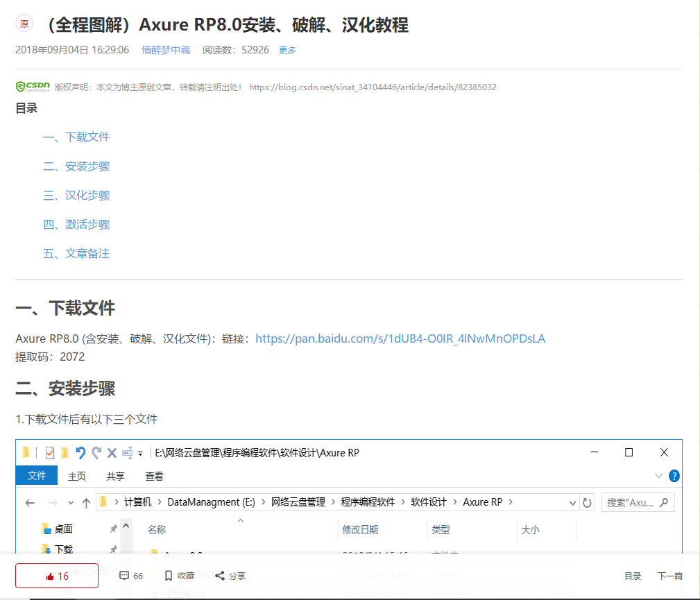Jump to 四、激活步骤 in table of contents

click(76, 224)
